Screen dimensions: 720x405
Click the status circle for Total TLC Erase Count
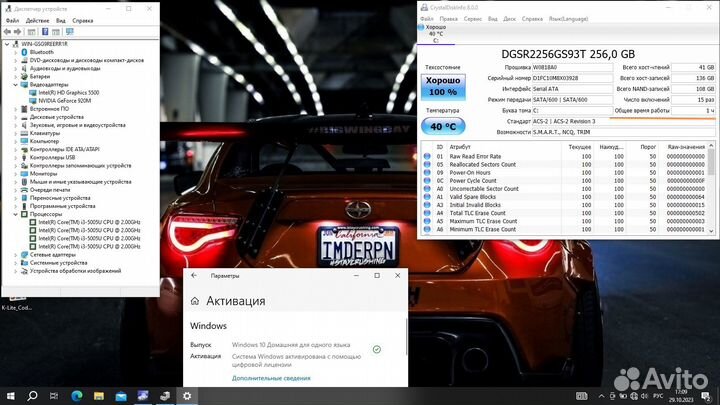point(427,213)
